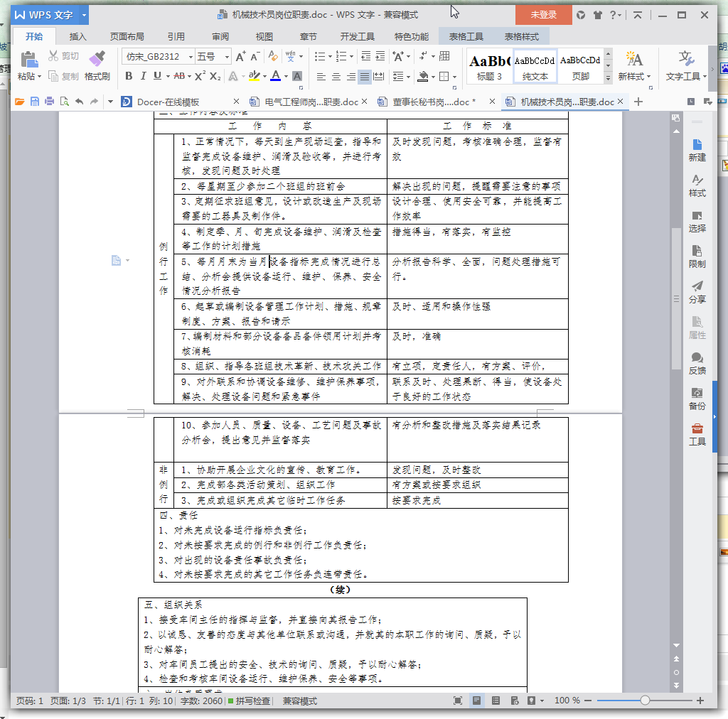Open the font color dropdown arrow
Image resolution: width=728 pixels, height=719 pixels.
[286, 77]
